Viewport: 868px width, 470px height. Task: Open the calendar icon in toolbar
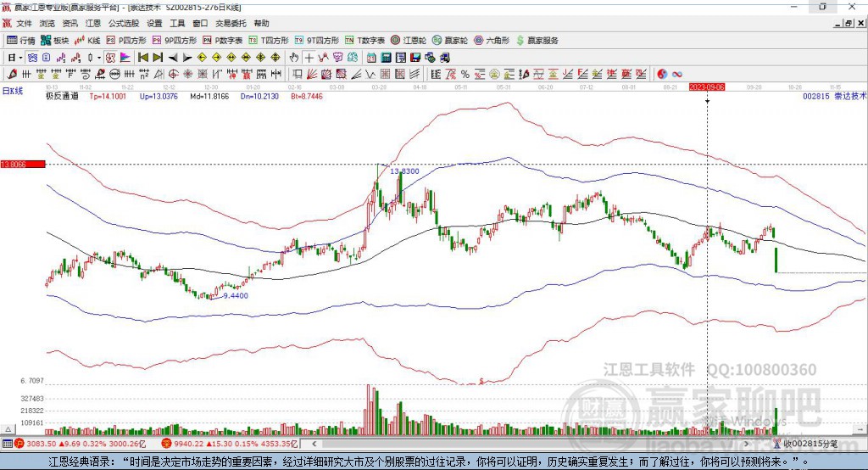point(371,58)
